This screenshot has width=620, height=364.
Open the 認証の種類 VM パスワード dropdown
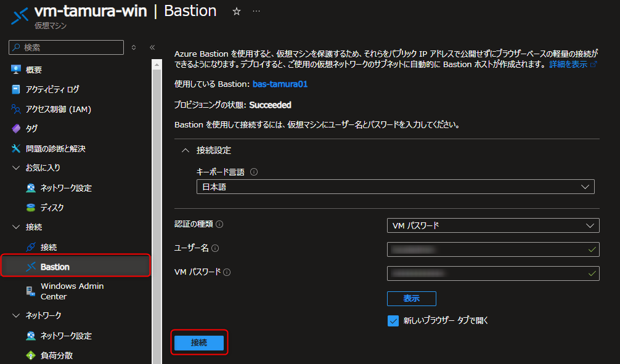pos(493,225)
